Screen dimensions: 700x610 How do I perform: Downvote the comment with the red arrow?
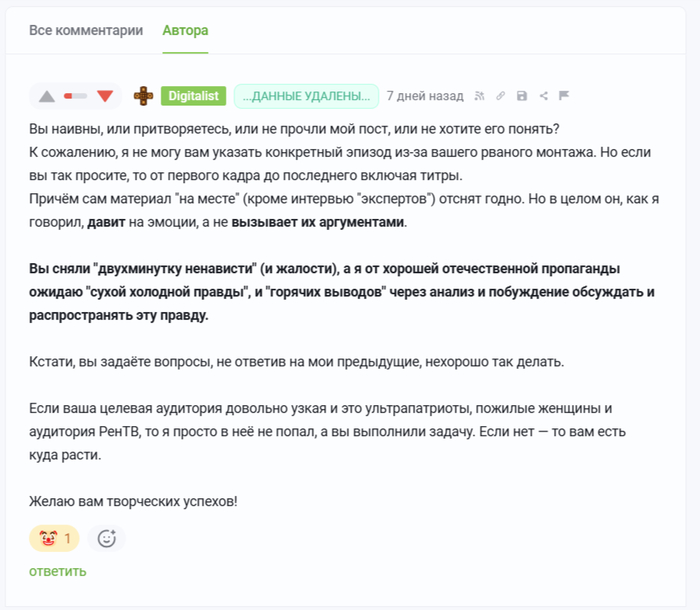click(105, 96)
